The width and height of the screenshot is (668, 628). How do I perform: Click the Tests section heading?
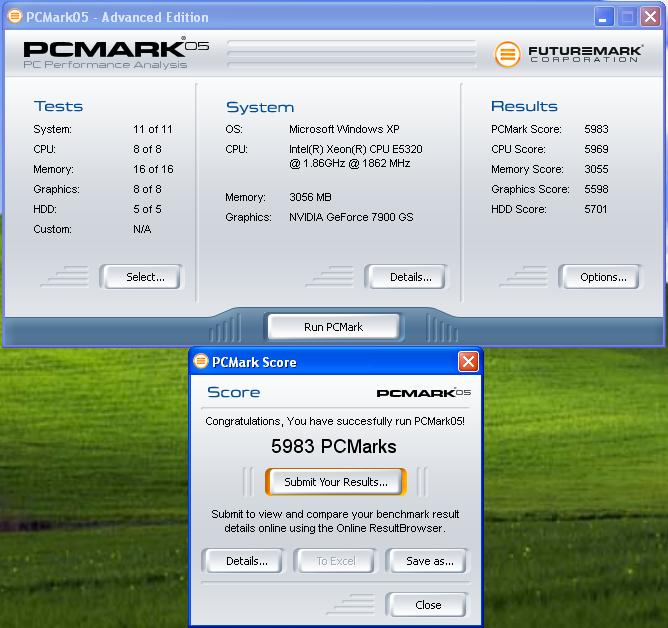58,106
